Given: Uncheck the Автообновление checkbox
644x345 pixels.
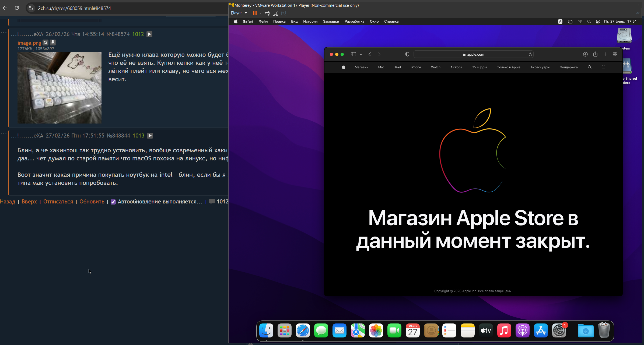Looking at the screenshot, I should (x=113, y=202).
